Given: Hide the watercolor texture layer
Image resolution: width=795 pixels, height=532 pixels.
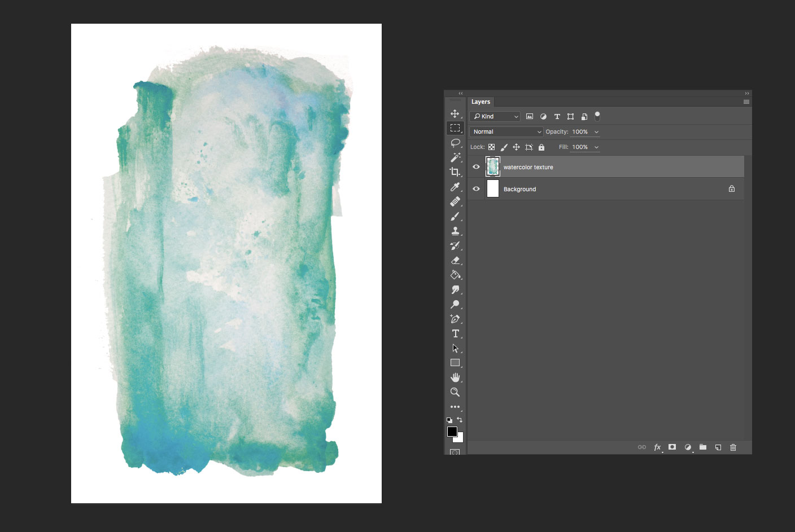Looking at the screenshot, I should point(476,166).
